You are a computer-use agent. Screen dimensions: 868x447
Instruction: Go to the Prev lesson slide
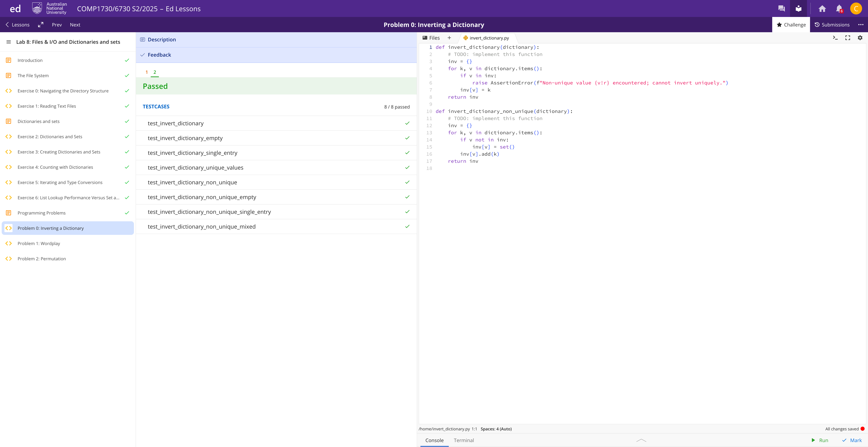point(57,25)
